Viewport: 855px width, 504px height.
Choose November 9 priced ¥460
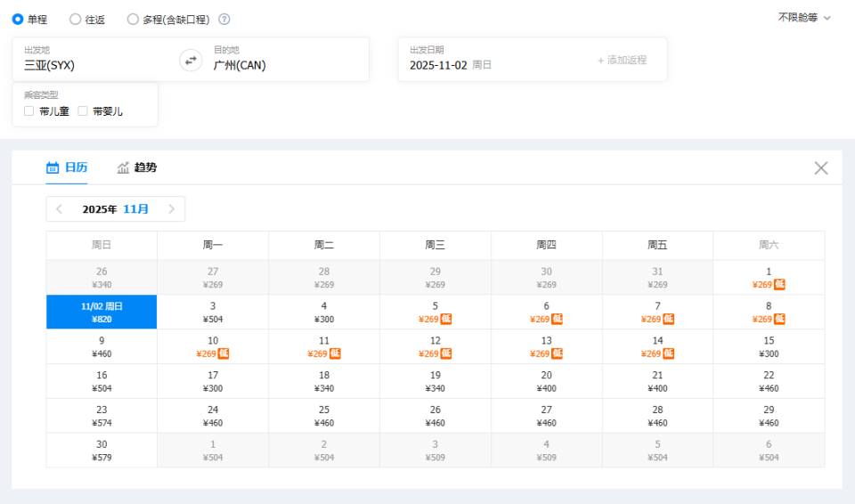102,347
